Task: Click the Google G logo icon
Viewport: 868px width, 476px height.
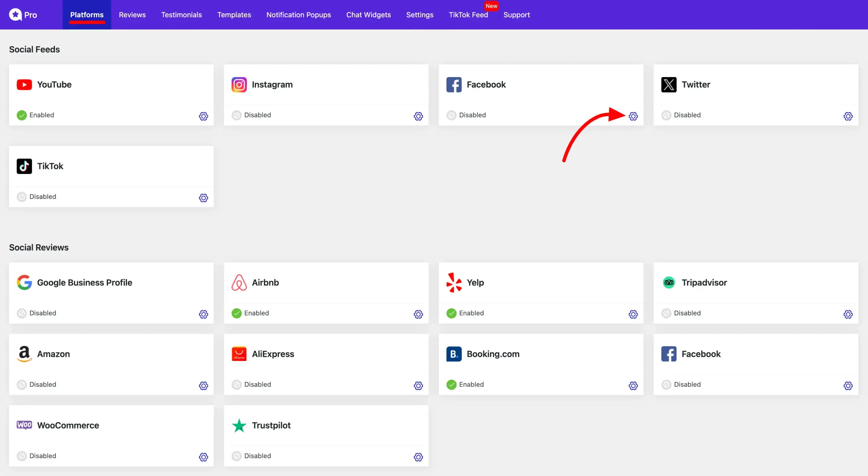Action: 24,282
